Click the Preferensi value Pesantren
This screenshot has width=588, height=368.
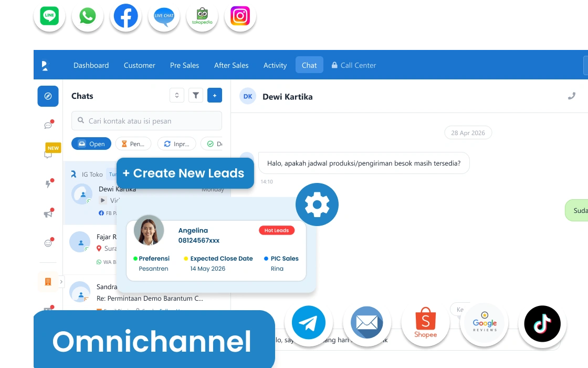(x=153, y=269)
